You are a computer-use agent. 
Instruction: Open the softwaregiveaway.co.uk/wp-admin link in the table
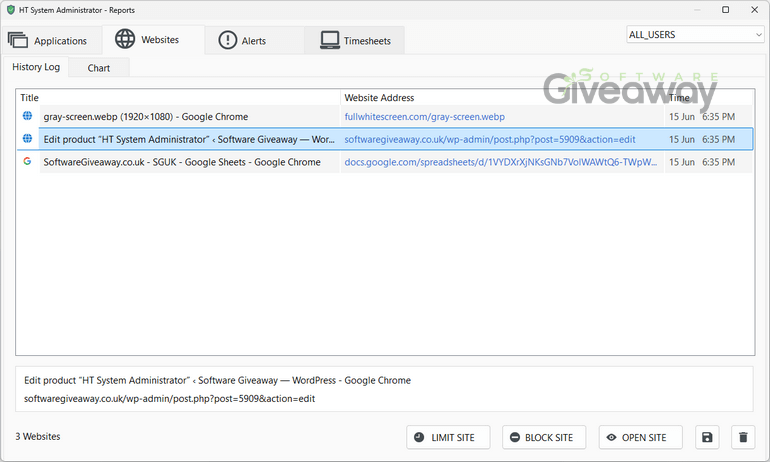pyautogui.click(x=490, y=139)
